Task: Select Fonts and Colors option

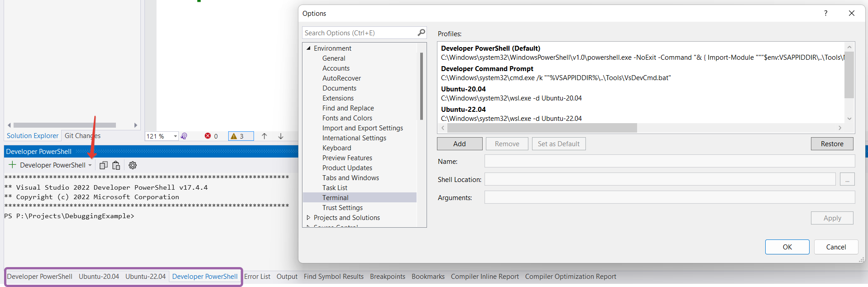Action: coord(347,118)
